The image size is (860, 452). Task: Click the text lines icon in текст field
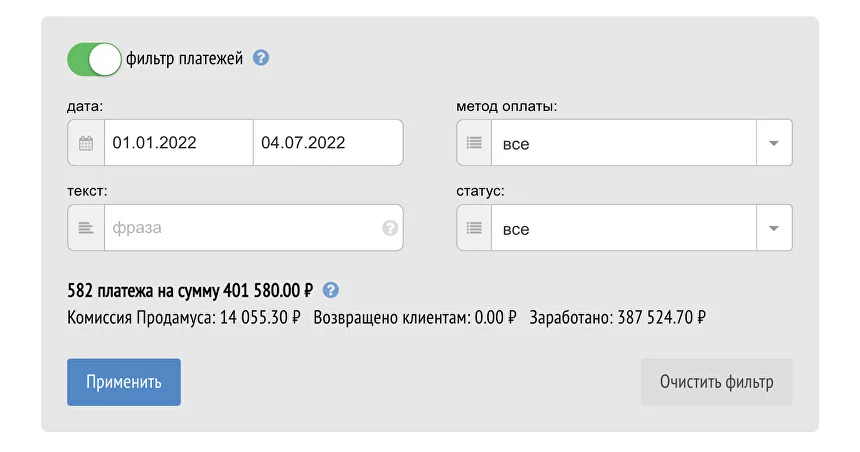(x=86, y=228)
